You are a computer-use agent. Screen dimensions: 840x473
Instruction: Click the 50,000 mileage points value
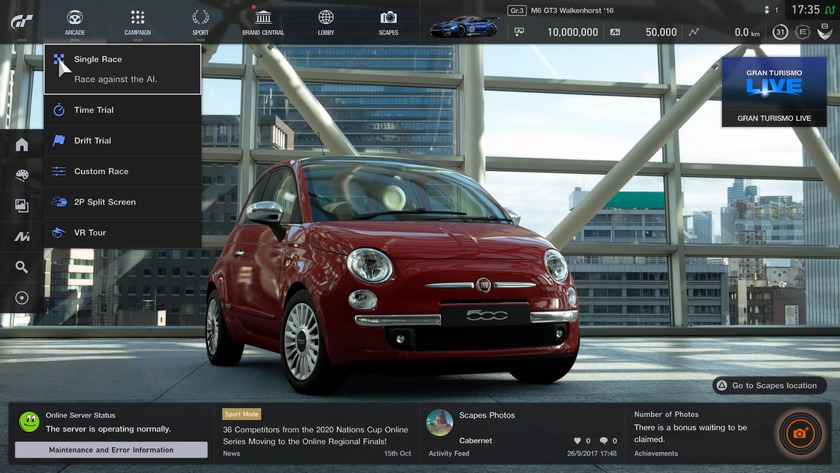pyautogui.click(x=661, y=32)
